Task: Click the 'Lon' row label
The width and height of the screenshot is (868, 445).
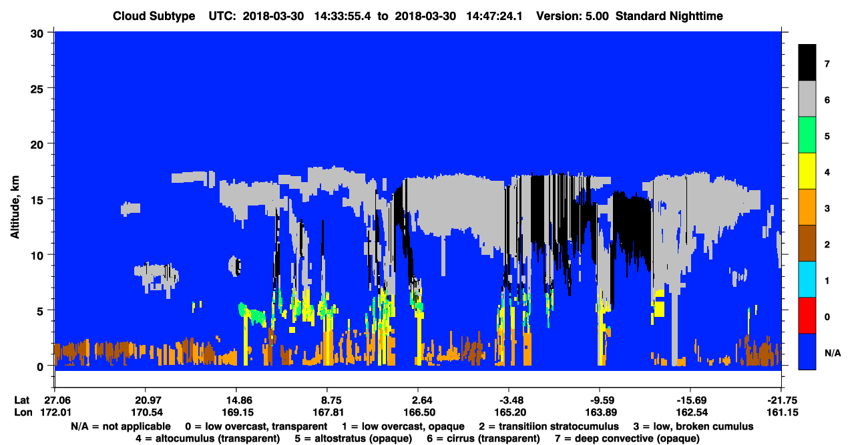Action: click(x=22, y=413)
